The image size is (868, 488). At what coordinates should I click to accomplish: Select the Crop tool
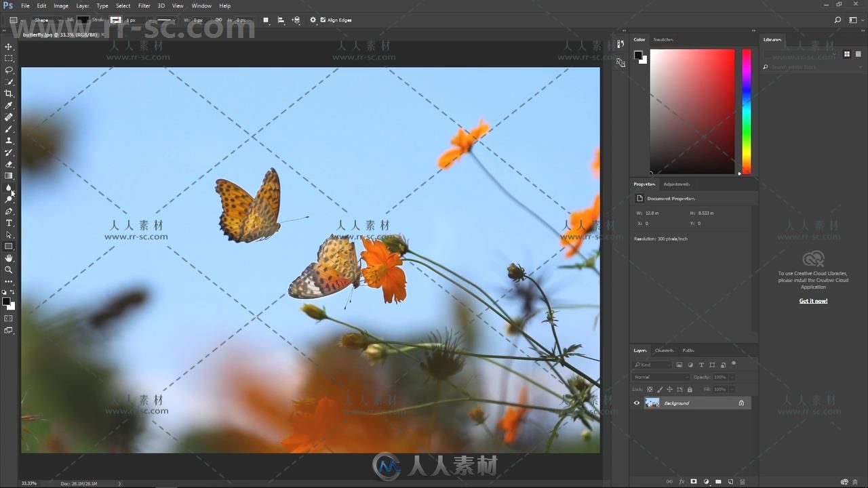9,94
